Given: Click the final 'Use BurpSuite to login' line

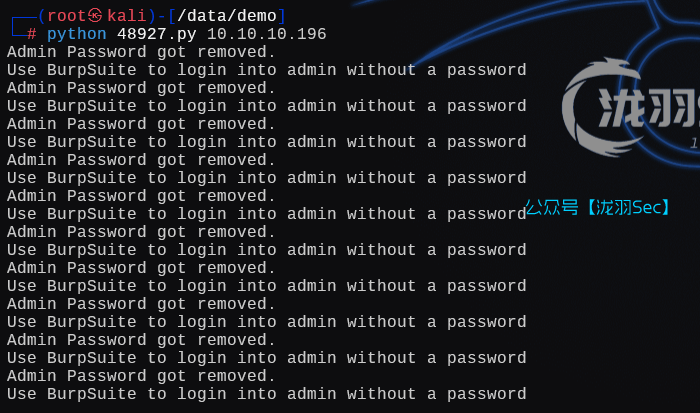Looking at the screenshot, I should [266, 394].
